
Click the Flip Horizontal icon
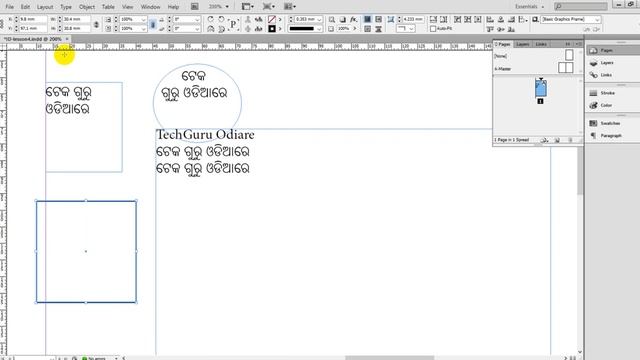tap(211, 29)
